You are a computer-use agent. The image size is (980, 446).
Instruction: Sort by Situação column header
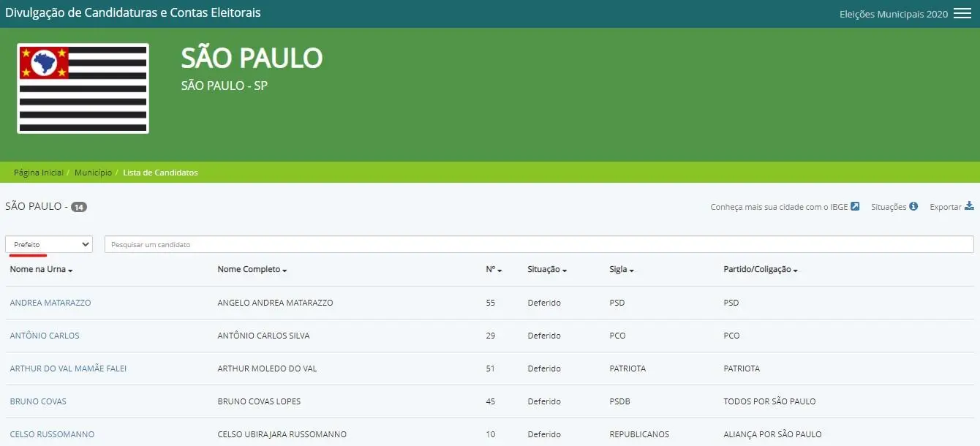(546, 270)
